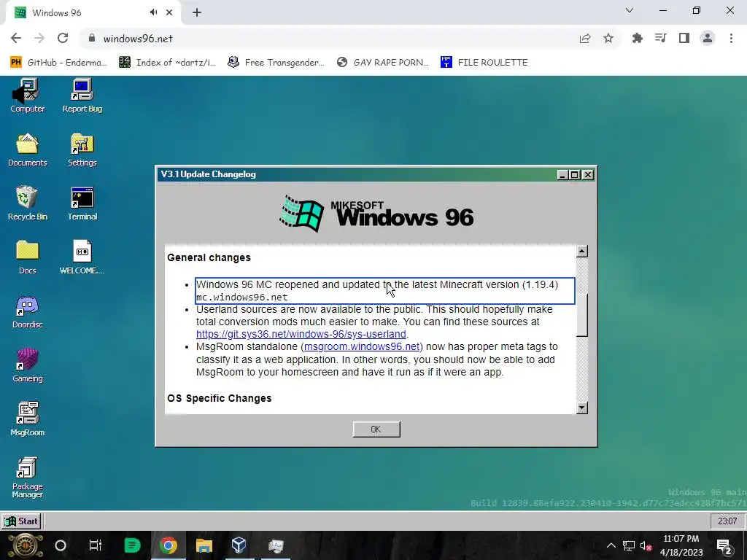Image resolution: width=747 pixels, height=560 pixels.
Task: Open Task View on the taskbar
Action: [x=96, y=545]
